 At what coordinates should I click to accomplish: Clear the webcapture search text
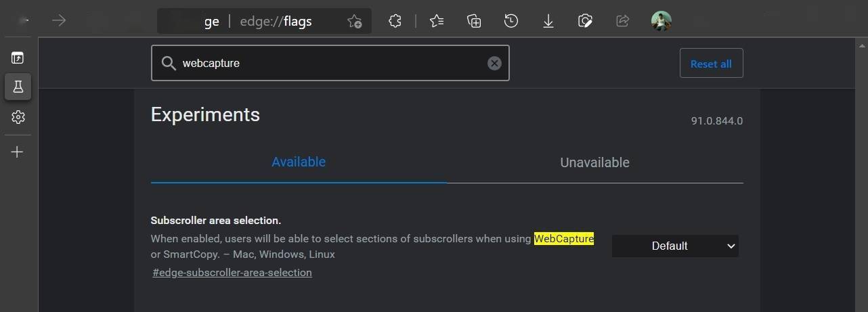point(494,63)
